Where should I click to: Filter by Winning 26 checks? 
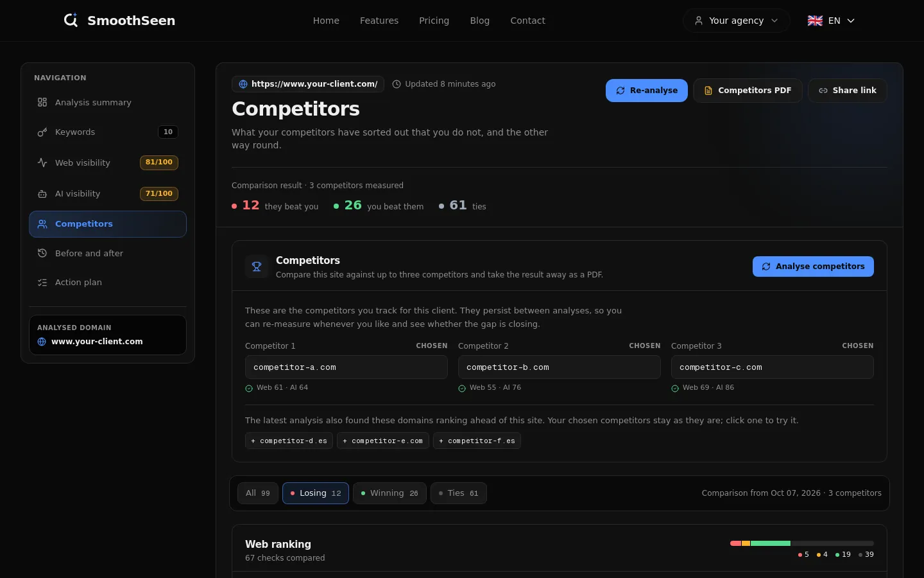(x=389, y=493)
